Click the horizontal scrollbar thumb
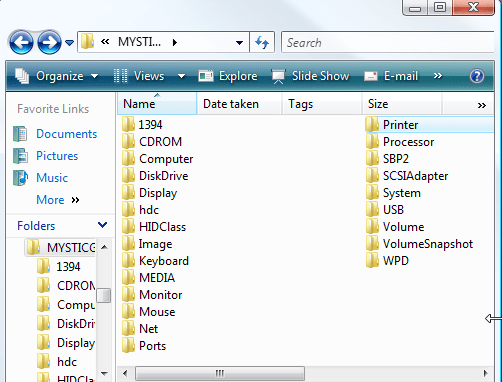502x382 pixels. pyautogui.click(x=220, y=373)
